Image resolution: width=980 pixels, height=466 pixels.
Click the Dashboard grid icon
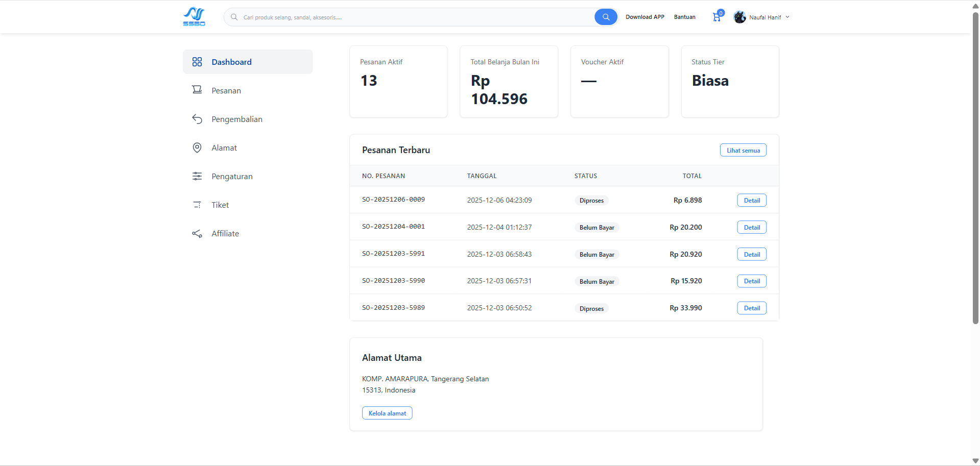pos(197,62)
